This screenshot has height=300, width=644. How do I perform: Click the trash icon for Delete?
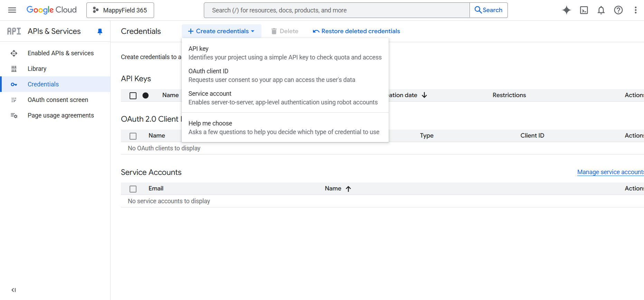[x=274, y=31]
